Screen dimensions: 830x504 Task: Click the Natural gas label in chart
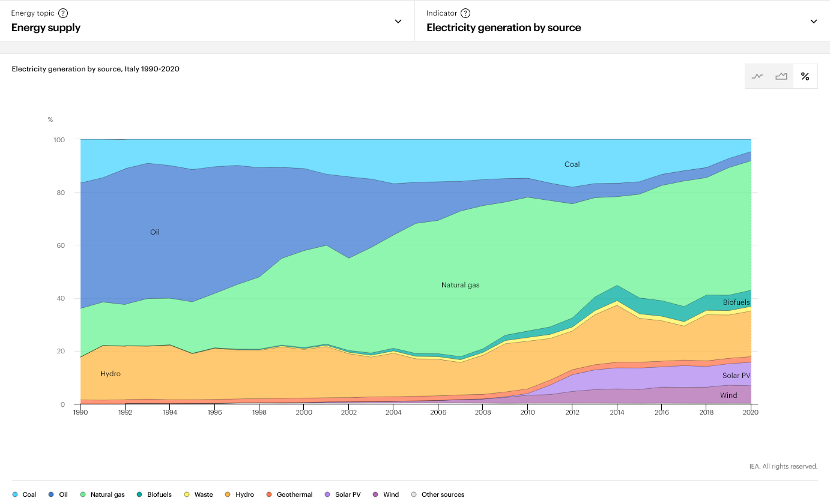[461, 285]
